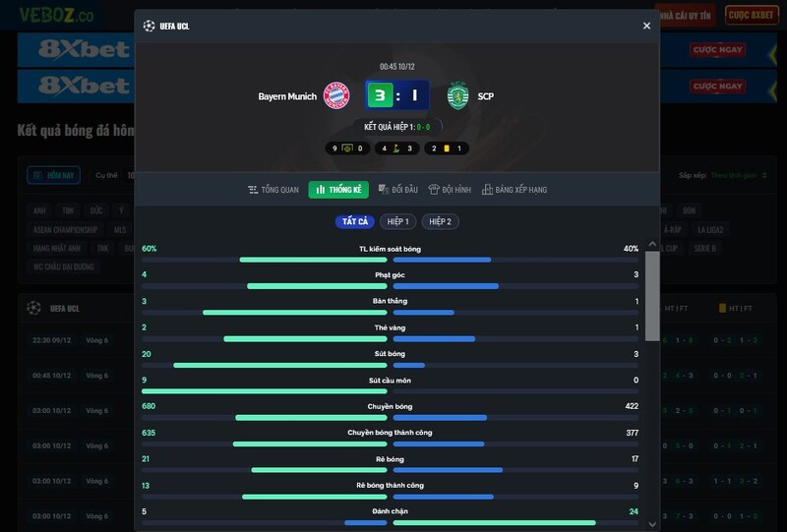The height and width of the screenshot is (532, 787).
Task: Open the Đội Hình lineup tab
Action: pyautogui.click(x=450, y=190)
